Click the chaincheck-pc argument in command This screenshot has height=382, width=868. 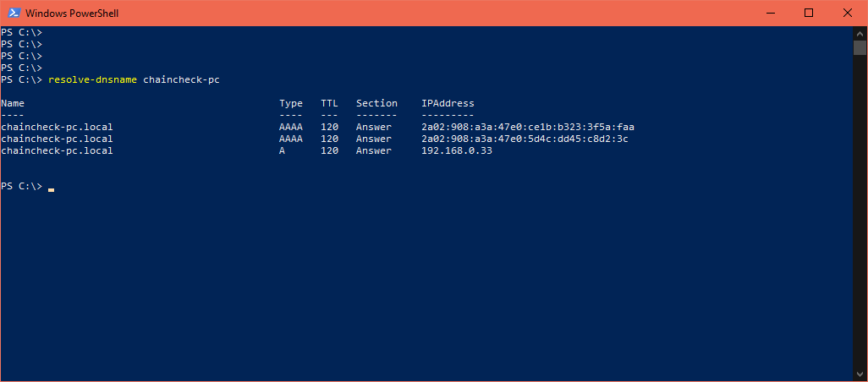[x=182, y=80]
